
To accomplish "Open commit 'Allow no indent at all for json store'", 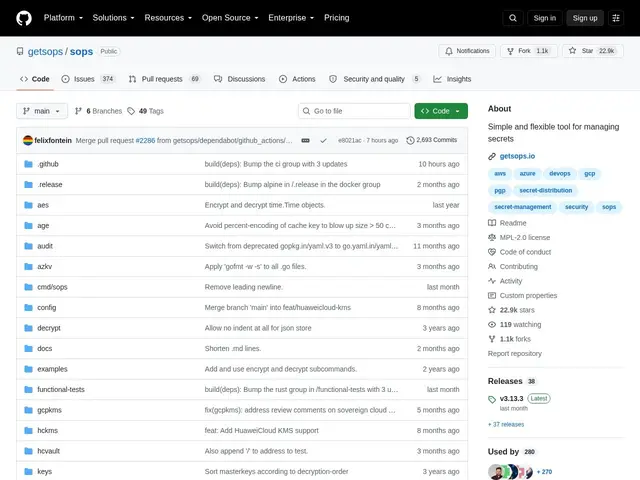I will point(258,328).
